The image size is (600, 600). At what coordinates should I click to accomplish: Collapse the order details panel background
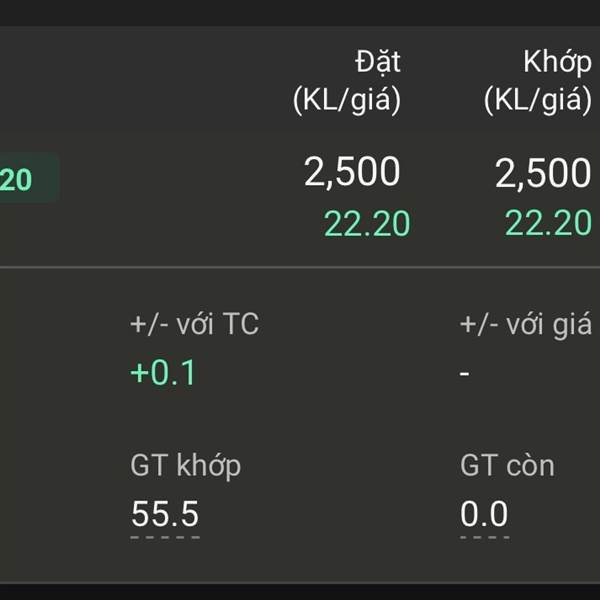click(300, 425)
